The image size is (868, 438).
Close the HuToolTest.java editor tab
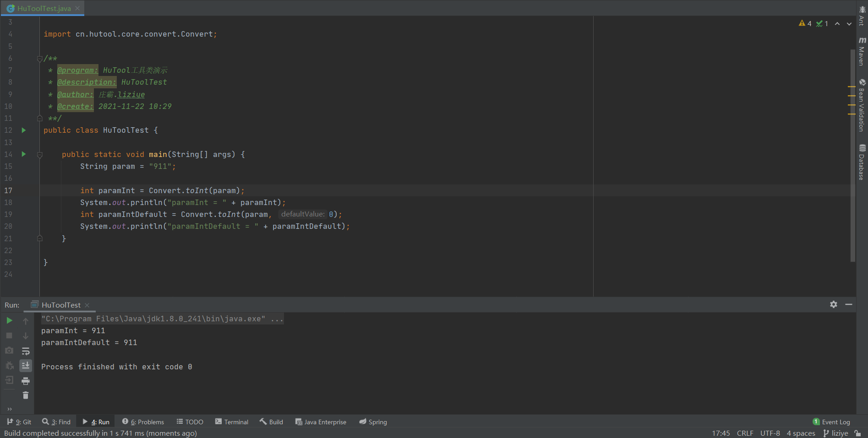(x=77, y=8)
